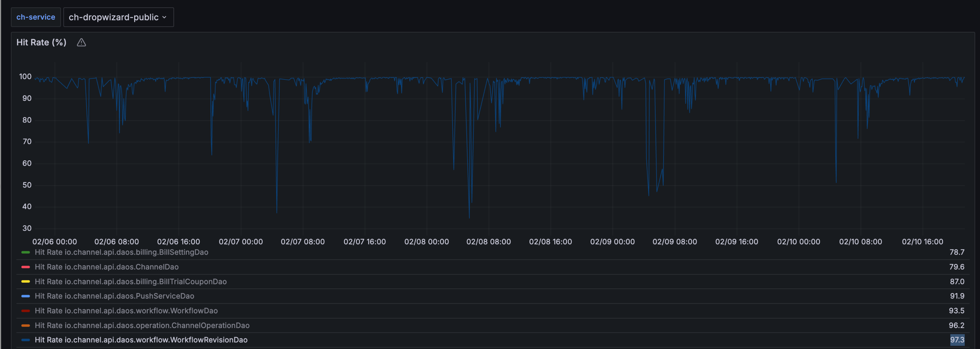Screen dimensions: 980x349
Task: Click the blue WorkflowRevisionDao color swatch
Action: (x=25, y=340)
